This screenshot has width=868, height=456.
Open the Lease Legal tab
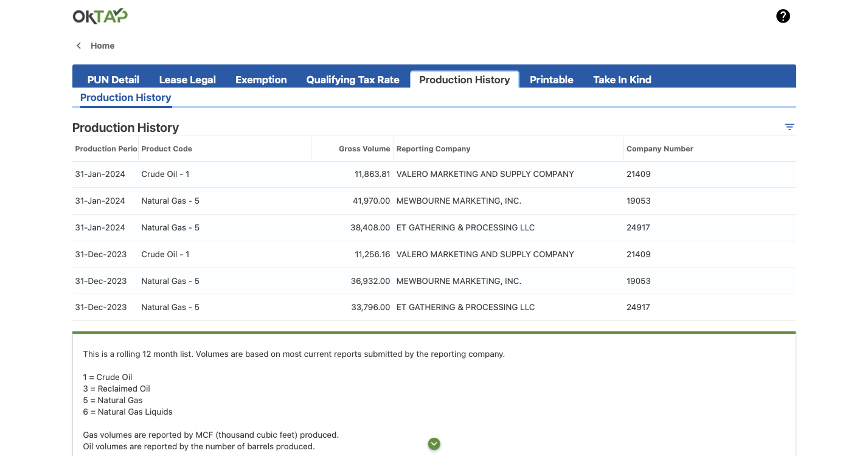(x=187, y=80)
